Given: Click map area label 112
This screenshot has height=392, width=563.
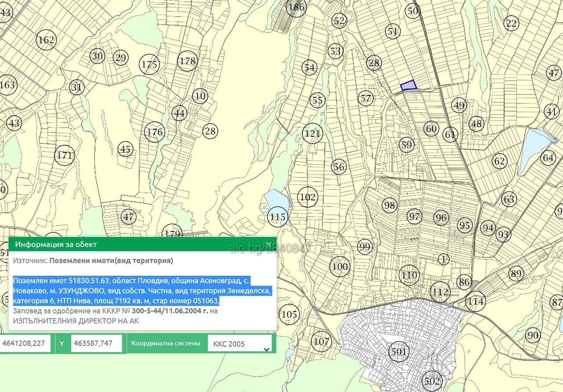Looking at the screenshot, I should click(440, 292).
